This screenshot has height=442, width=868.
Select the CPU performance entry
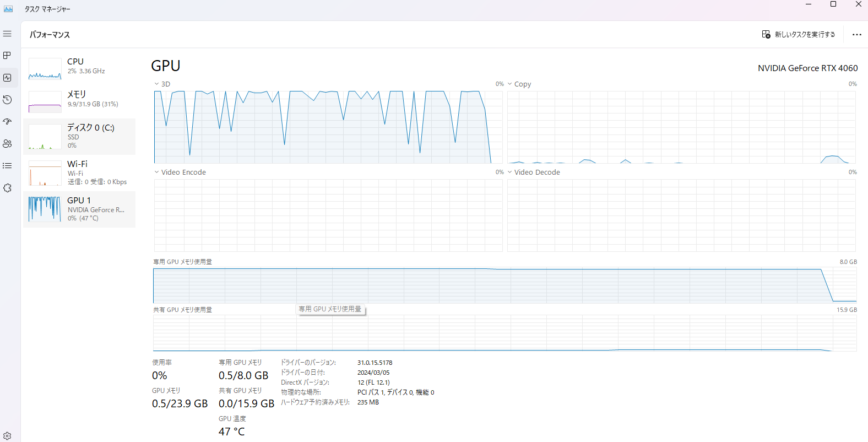coord(79,69)
